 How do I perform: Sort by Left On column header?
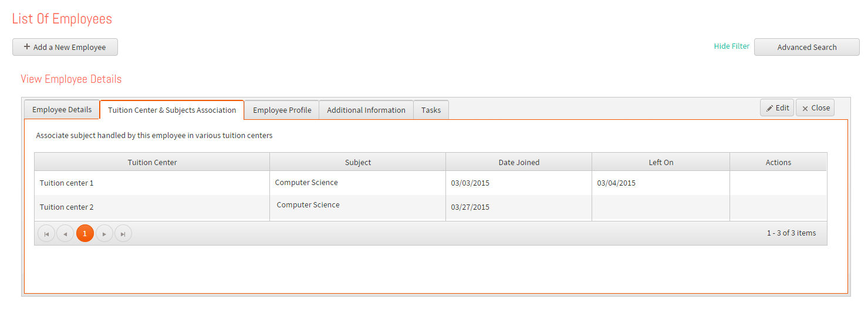[x=661, y=162]
